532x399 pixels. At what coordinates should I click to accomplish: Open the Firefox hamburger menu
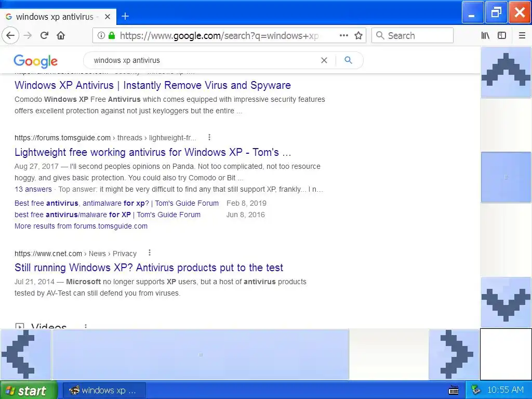point(522,35)
